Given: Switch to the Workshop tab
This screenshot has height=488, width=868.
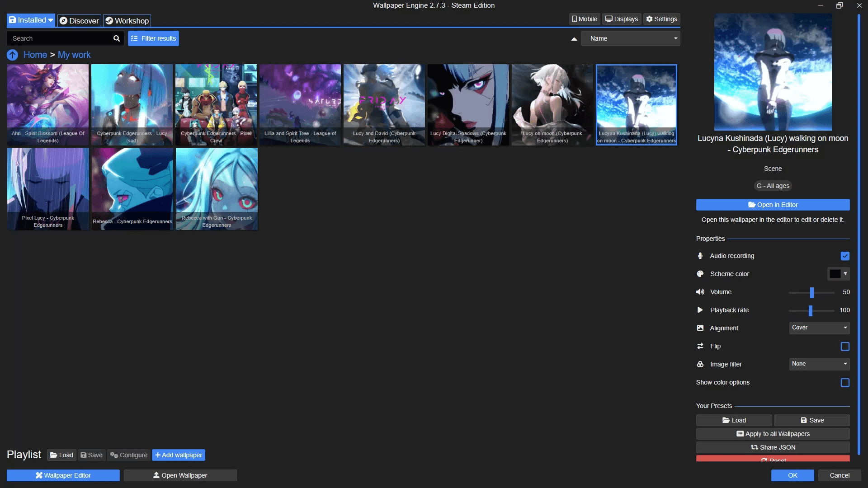Looking at the screenshot, I should coord(127,21).
